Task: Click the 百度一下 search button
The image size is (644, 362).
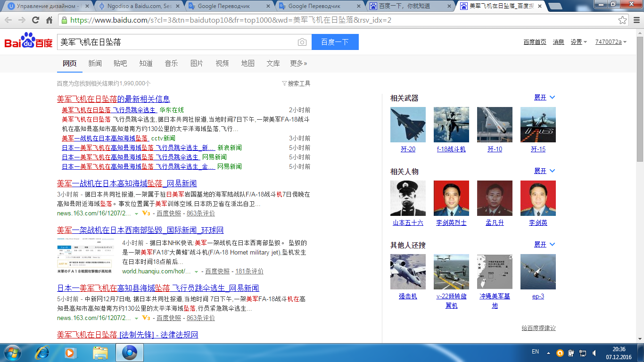Action: pyautogui.click(x=335, y=42)
